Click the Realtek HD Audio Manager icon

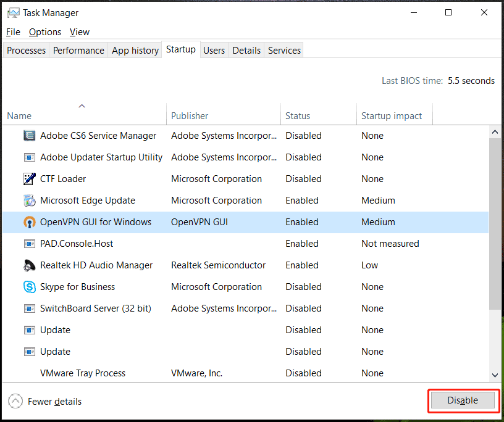point(29,265)
